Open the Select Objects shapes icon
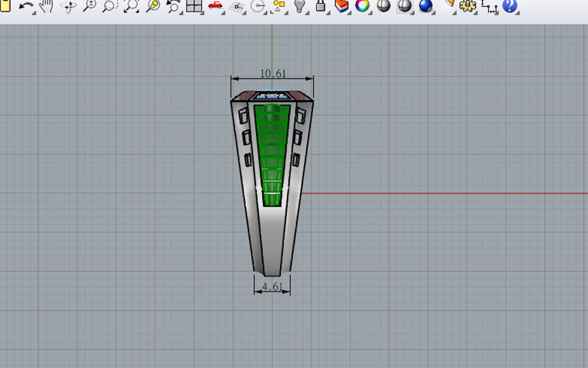Screen dimensions: 588x368 point(278,6)
